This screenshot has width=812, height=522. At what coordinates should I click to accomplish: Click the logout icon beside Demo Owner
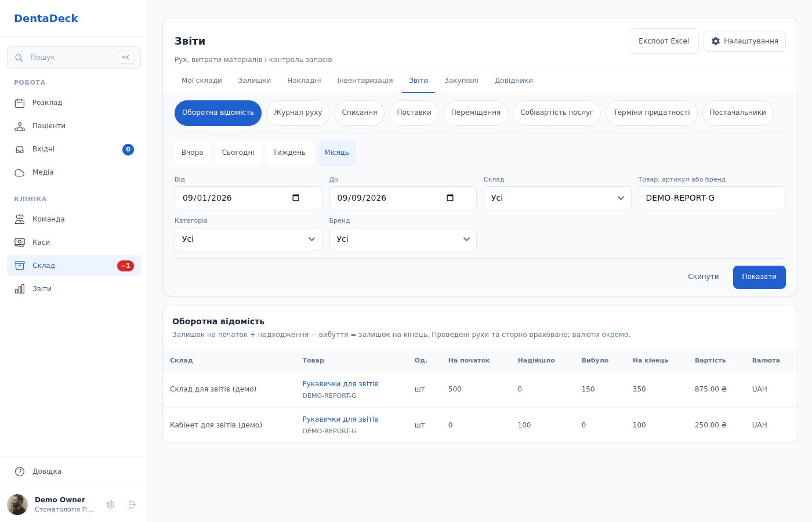coord(132,505)
